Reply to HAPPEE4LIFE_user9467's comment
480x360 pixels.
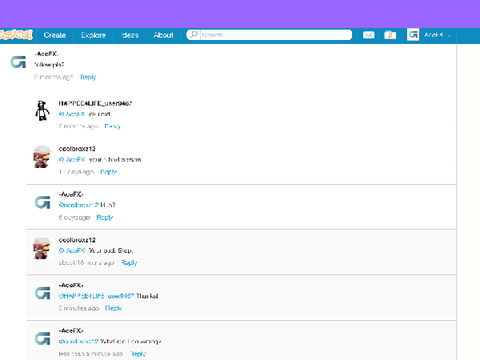pos(112,126)
